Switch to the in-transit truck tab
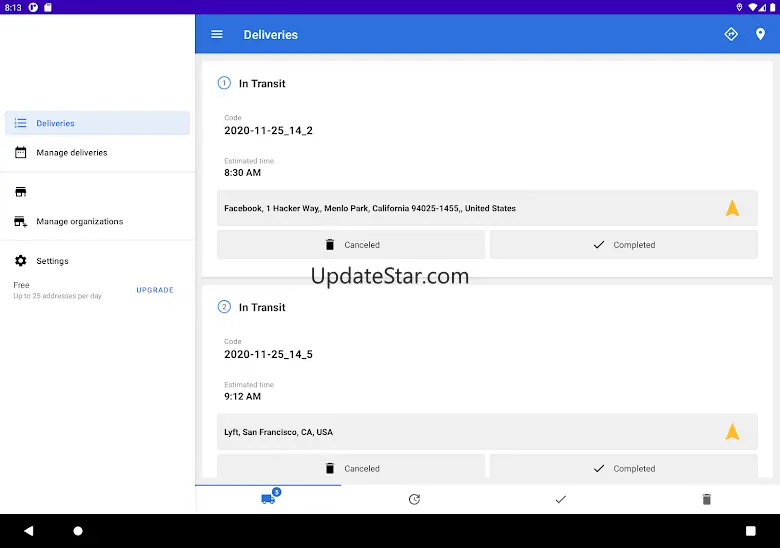The width and height of the screenshot is (780, 548). pyautogui.click(x=268, y=499)
